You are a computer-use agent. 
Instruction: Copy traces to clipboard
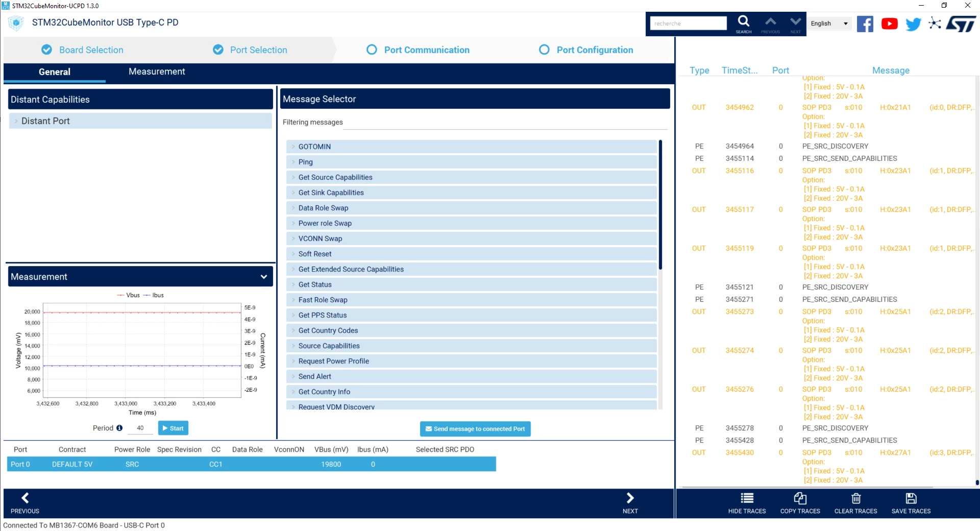800,503
